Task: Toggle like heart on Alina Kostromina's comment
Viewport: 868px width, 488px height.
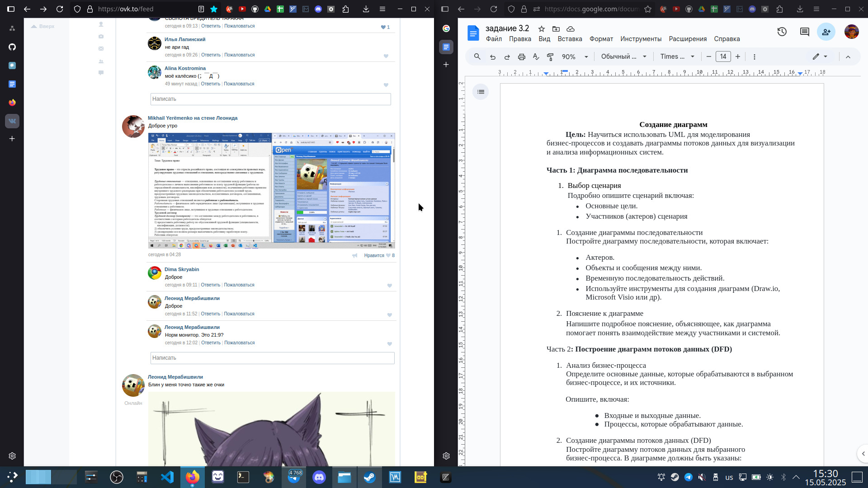Action: (386, 85)
